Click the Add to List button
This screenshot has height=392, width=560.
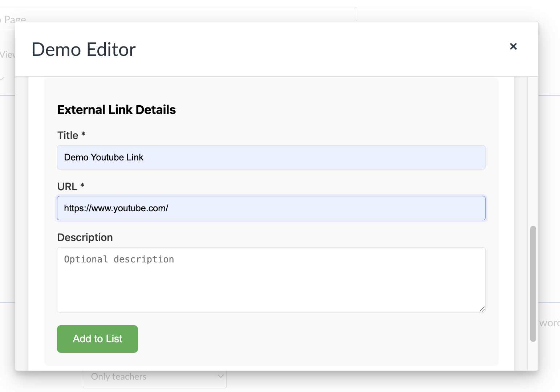pyautogui.click(x=97, y=339)
